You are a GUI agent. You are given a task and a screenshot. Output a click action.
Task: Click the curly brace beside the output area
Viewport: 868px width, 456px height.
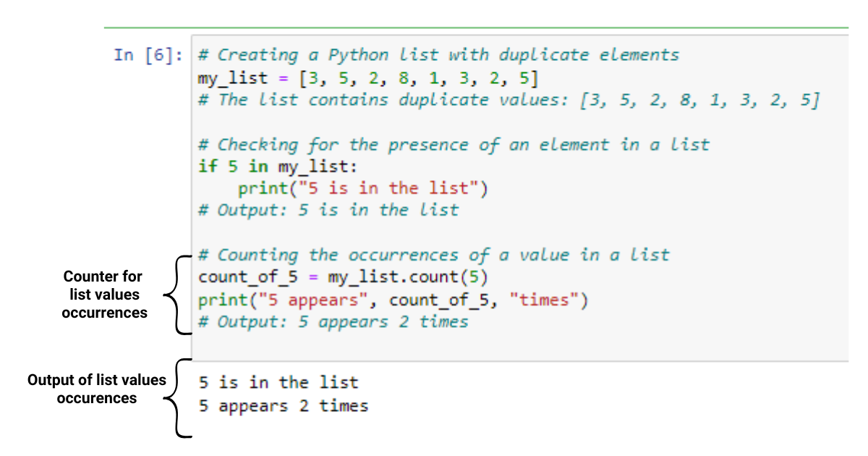[x=179, y=398]
